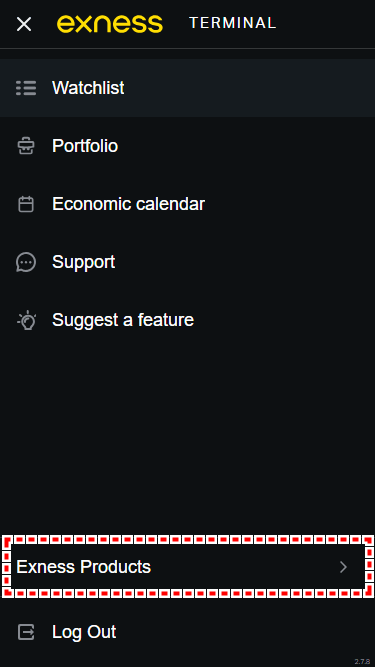Click the Support chat bubble icon
375x667 pixels.
26,262
